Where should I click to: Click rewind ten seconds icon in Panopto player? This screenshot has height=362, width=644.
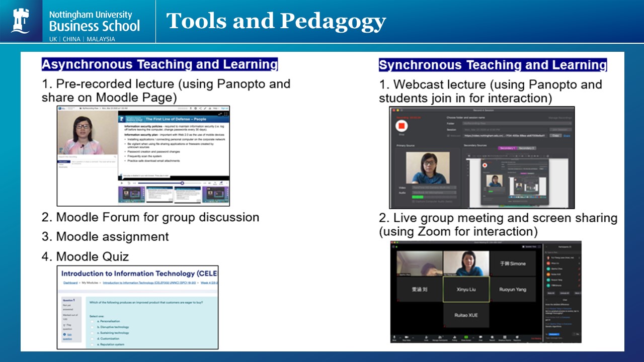tap(129, 183)
